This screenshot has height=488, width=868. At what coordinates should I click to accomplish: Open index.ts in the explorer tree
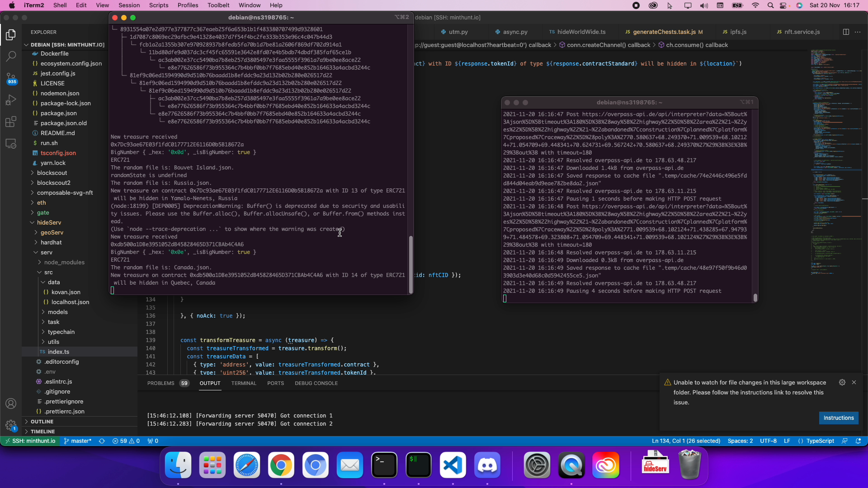[58, 352]
